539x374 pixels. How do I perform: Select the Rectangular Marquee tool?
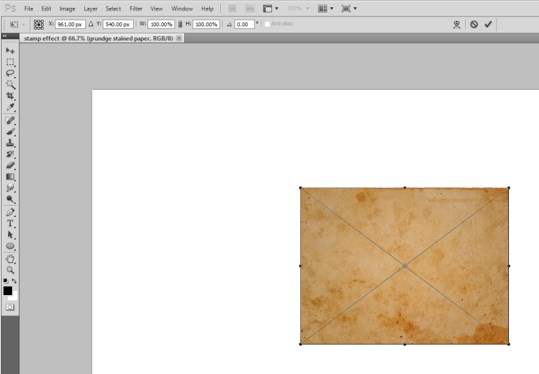pyautogui.click(x=10, y=62)
